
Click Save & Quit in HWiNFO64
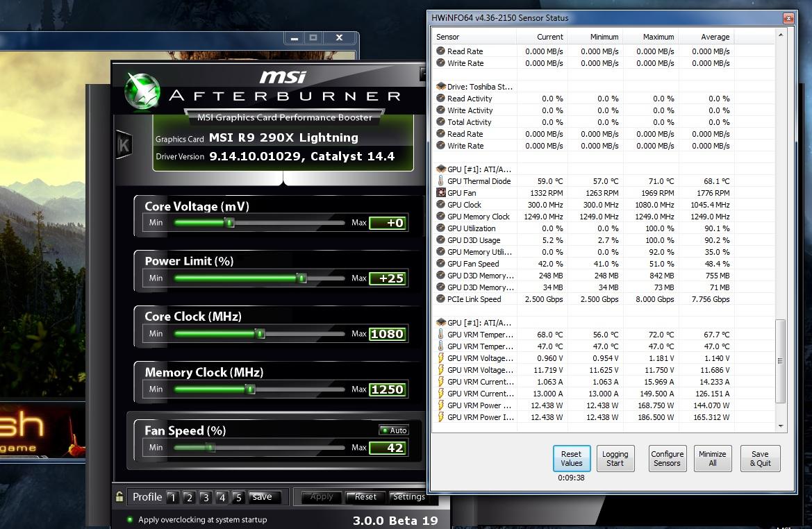760,459
